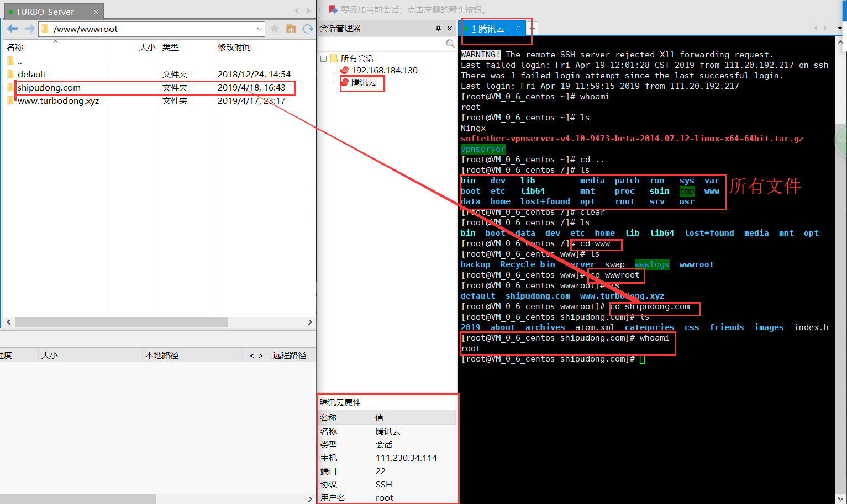Click the transfer queue 远程路径 column header

[289, 355]
